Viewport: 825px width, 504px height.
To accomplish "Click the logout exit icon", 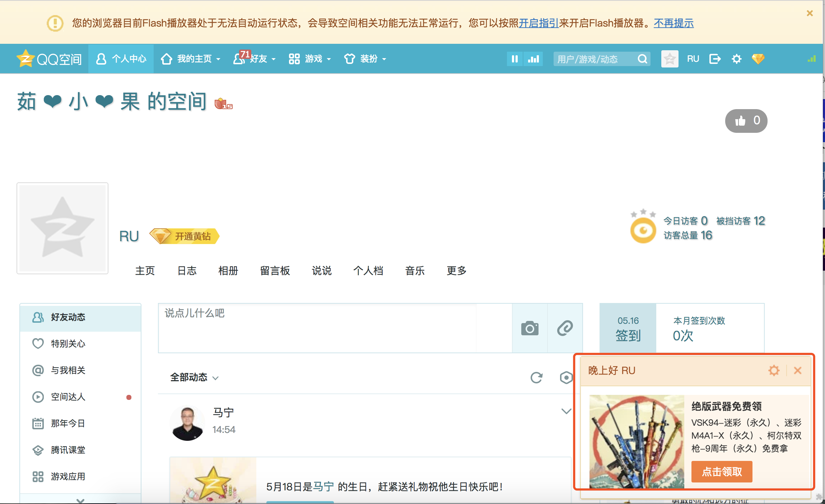I will pos(715,59).
